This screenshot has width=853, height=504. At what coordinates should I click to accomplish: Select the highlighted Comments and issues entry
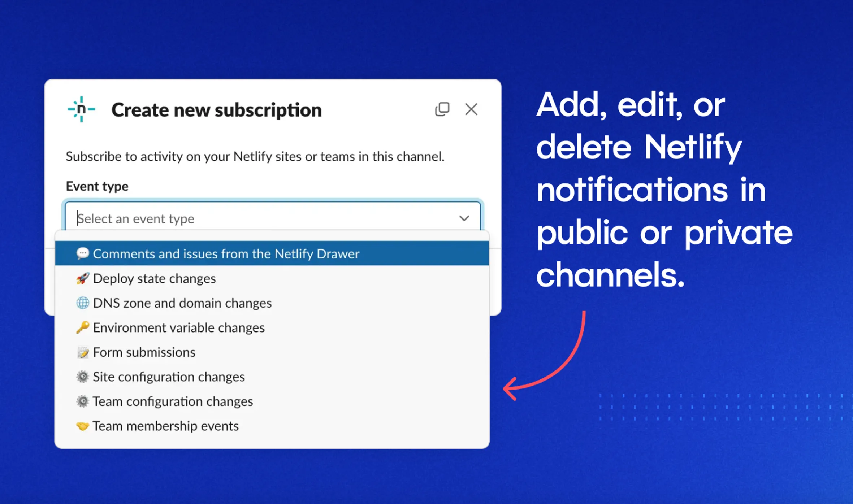[226, 253]
